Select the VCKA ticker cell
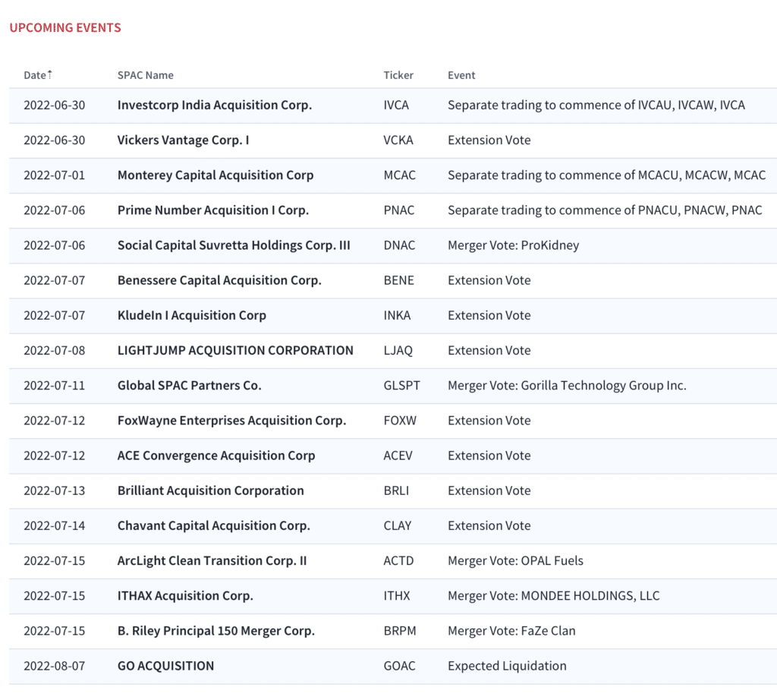 [x=398, y=140]
